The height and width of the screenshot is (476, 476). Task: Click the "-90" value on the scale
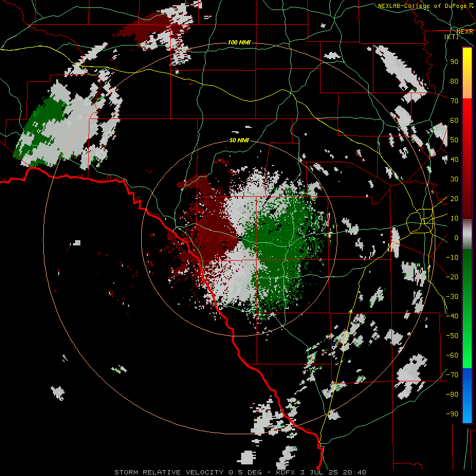[x=452, y=414]
